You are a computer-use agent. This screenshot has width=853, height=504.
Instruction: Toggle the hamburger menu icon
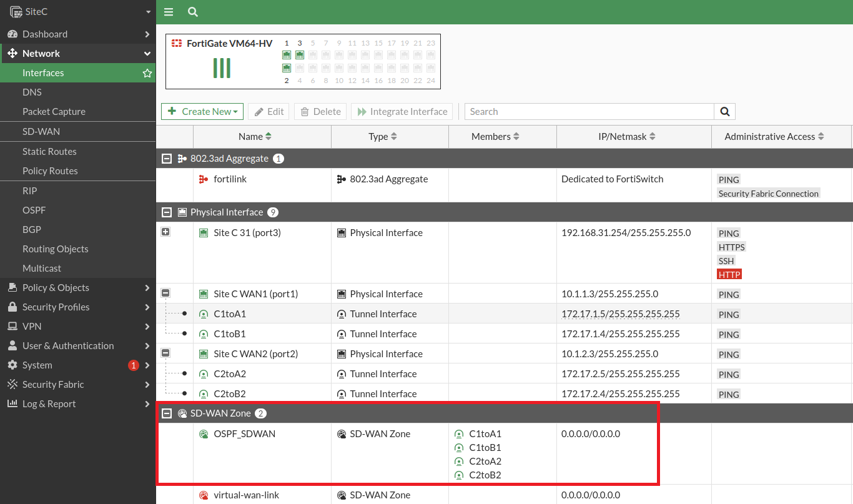(x=169, y=12)
